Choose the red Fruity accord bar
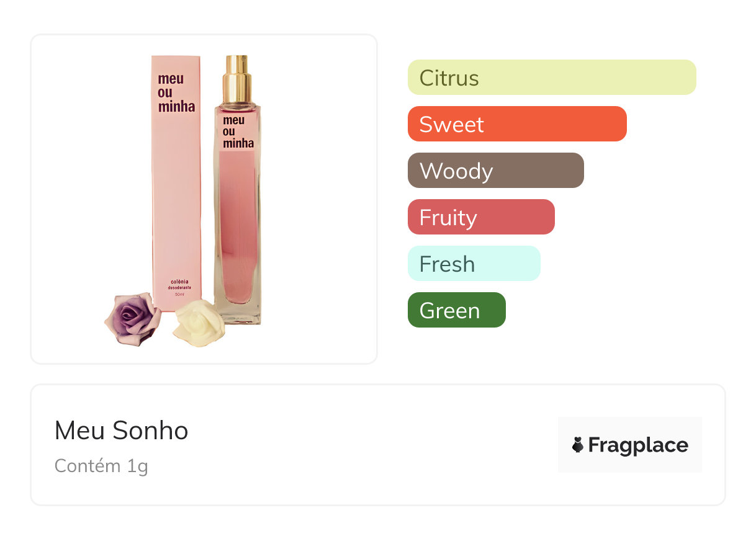 pyautogui.click(x=480, y=217)
